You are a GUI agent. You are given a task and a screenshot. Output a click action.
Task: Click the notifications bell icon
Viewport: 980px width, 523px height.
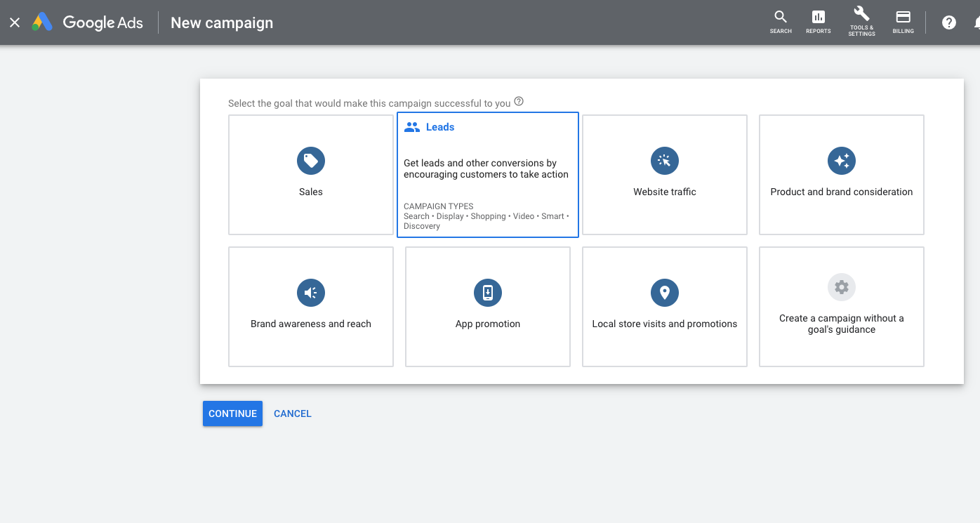976,22
